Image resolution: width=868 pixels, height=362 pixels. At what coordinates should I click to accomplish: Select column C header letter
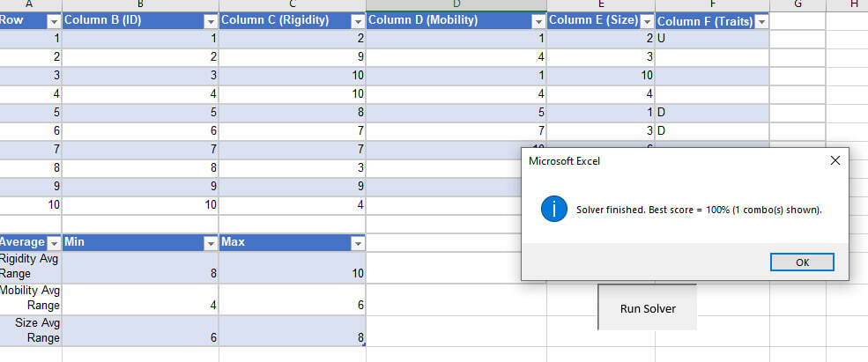click(x=292, y=4)
